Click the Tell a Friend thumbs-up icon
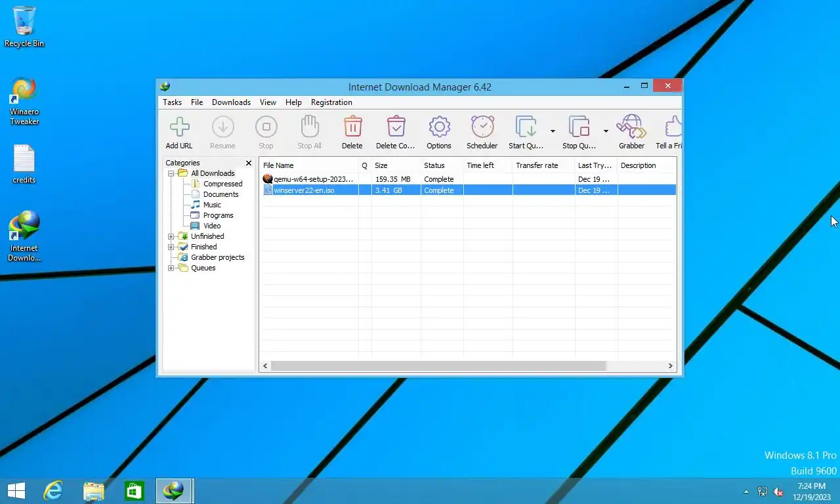 (x=673, y=127)
